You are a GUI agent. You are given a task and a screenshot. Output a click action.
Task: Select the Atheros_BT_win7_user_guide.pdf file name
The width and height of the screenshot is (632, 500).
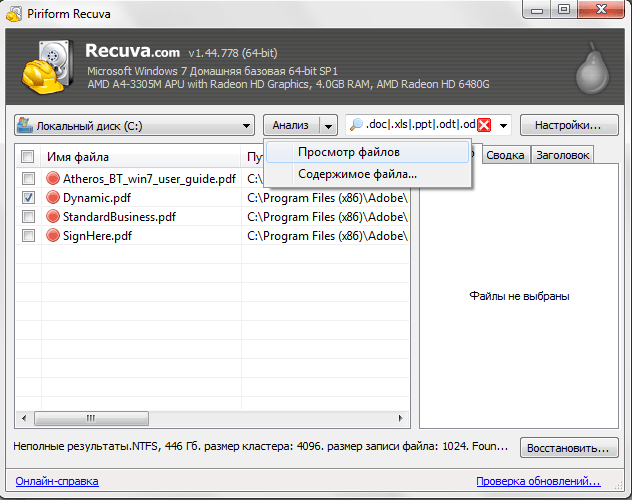coord(150,178)
